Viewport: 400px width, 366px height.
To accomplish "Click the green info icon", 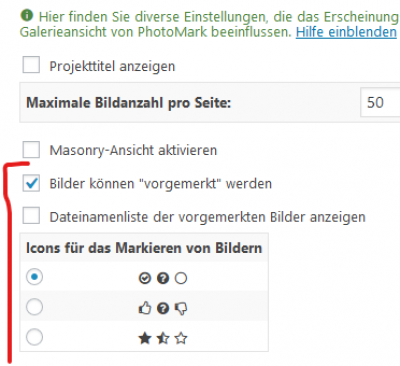I will [27, 15].
